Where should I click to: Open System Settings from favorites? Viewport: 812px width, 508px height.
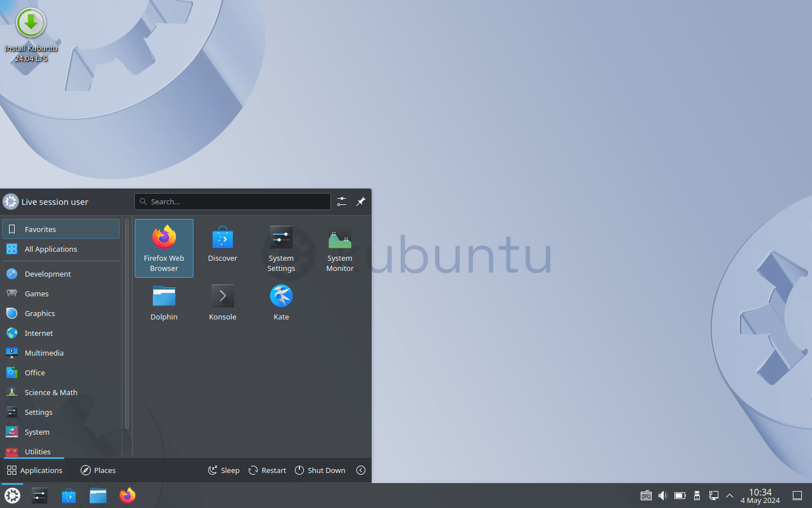(281, 248)
